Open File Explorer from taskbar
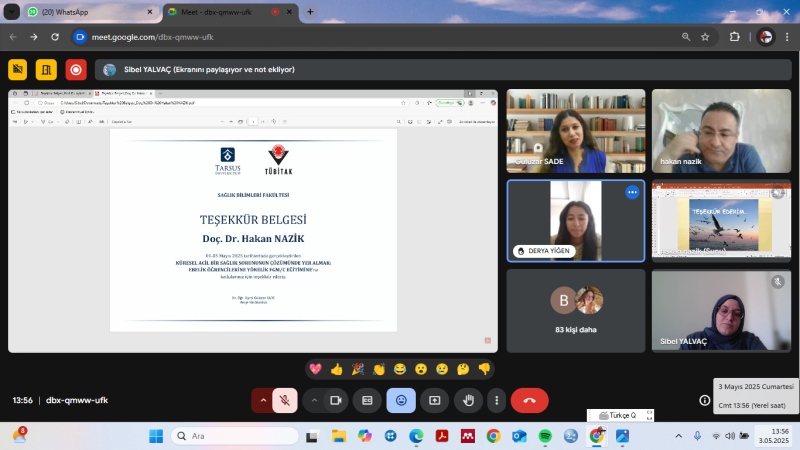Screen dimensions: 800x450 [x=339, y=436]
